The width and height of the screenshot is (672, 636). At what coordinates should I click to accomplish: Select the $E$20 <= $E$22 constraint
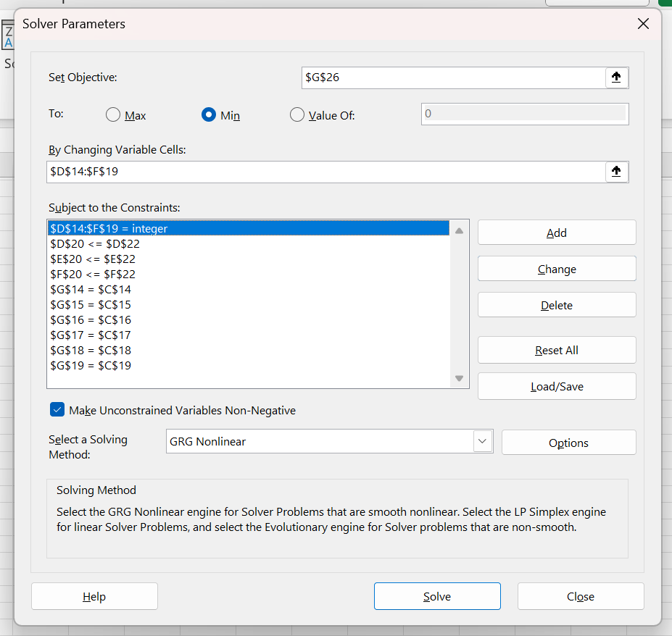249,259
